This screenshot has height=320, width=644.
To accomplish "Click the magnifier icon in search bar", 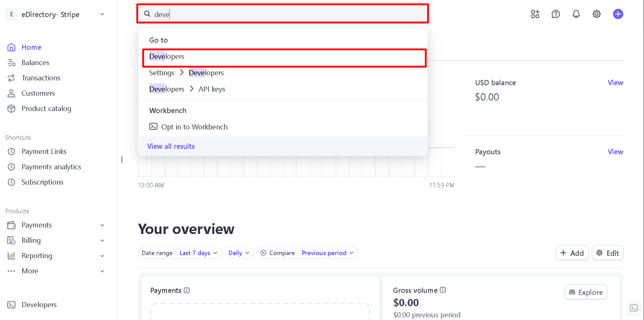I will coord(147,14).
